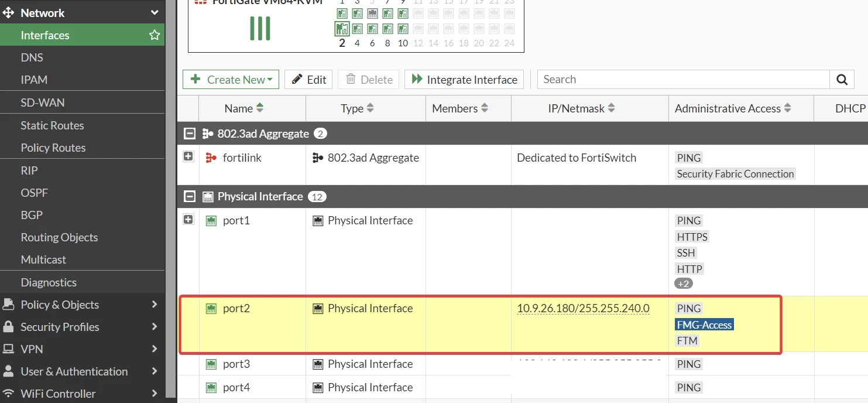Expand the User & Authentication chevron
The height and width of the screenshot is (403, 868).
tap(155, 371)
